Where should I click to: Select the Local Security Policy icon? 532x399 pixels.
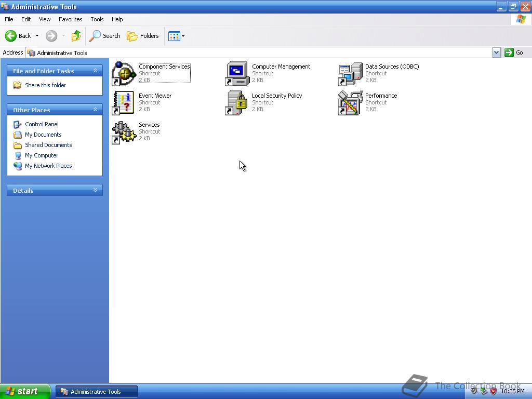237,103
